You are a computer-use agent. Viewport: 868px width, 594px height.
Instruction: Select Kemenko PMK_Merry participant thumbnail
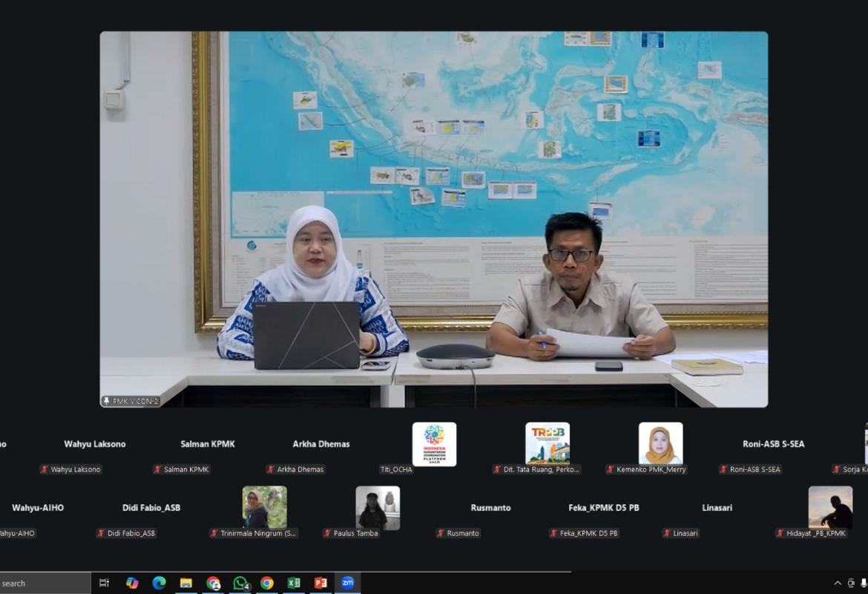coord(660,444)
